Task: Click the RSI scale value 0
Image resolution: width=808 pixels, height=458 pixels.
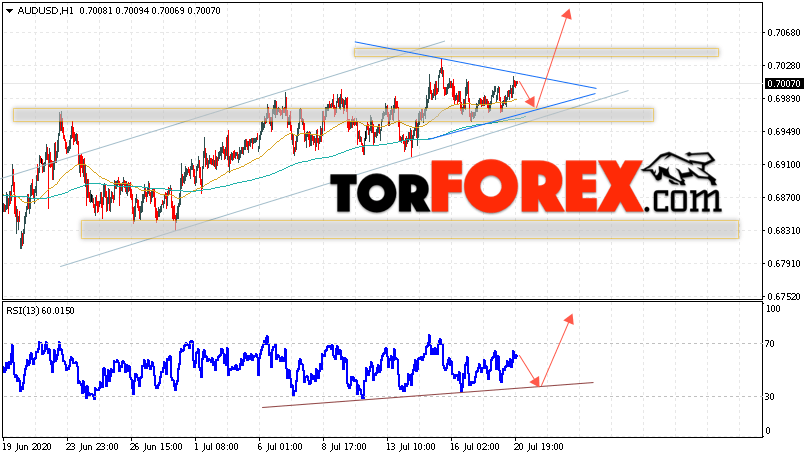Action: [768, 431]
